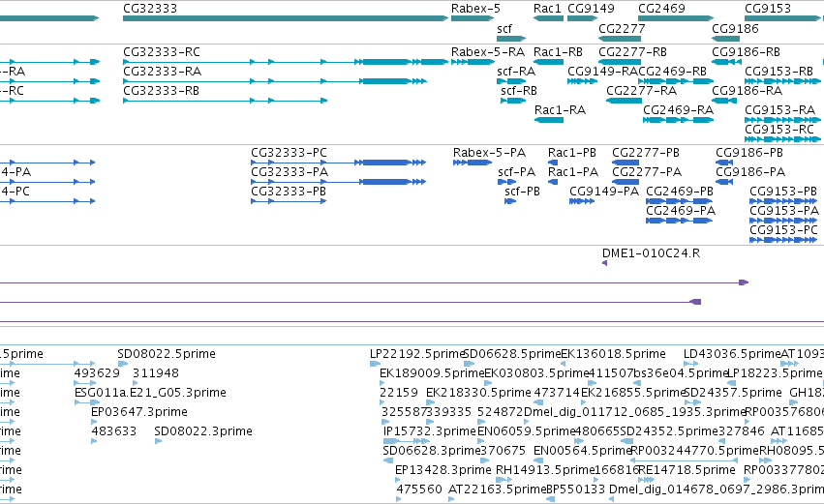The image size is (824, 504).
Task: Click transcript CG2469-RA
Action: (678, 120)
